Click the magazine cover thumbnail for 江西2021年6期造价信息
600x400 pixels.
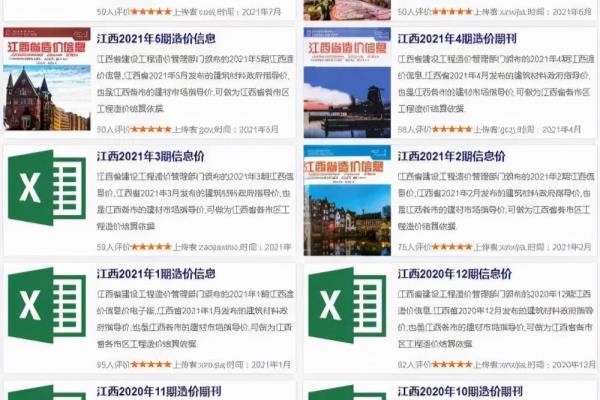click(47, 79)
